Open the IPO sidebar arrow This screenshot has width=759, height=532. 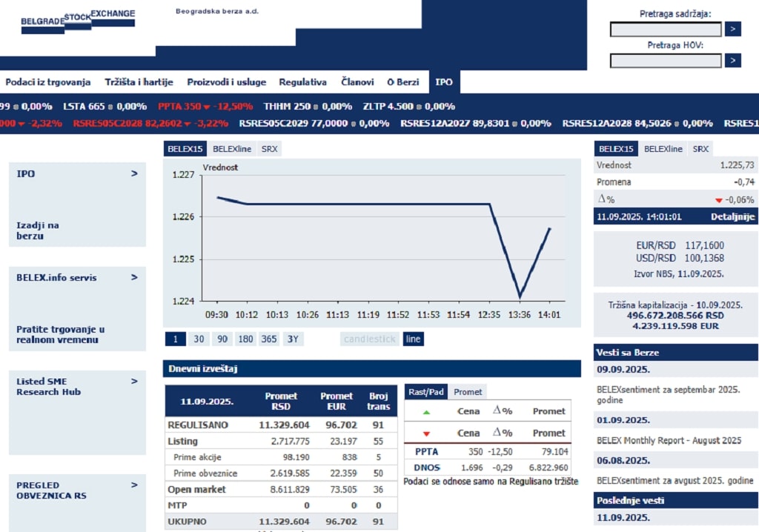pos(134,173)
